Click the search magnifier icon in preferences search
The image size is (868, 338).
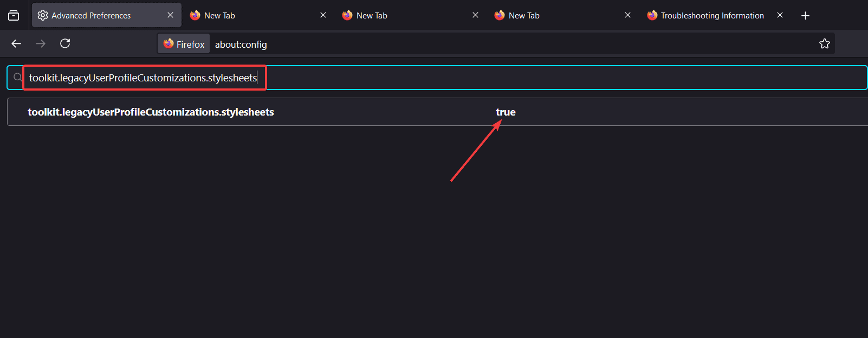(18, 78)
